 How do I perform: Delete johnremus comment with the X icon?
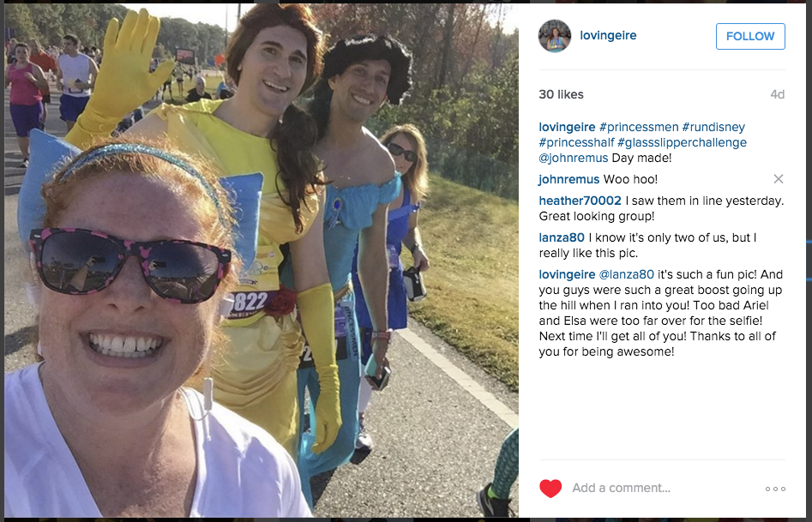(778, 178)
